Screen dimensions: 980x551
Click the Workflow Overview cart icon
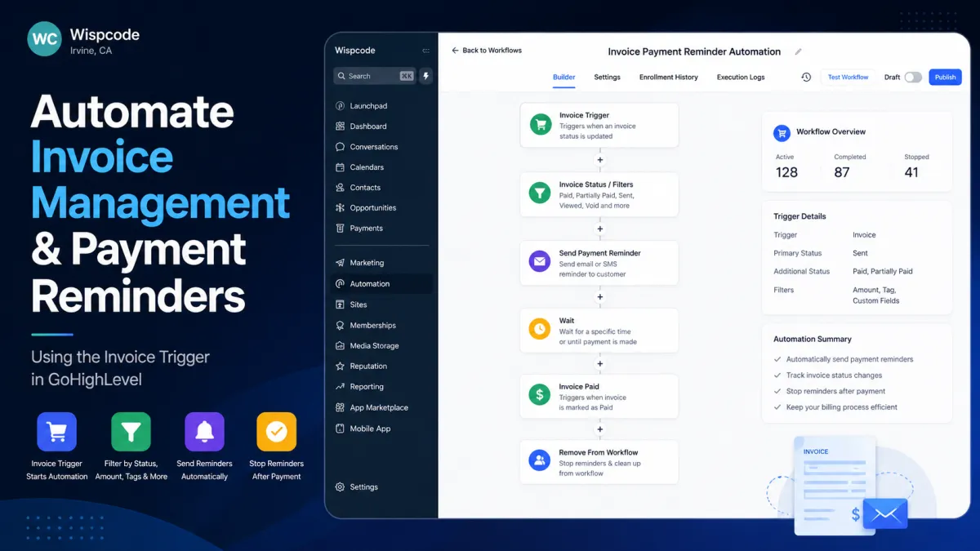tap(782, 132)
